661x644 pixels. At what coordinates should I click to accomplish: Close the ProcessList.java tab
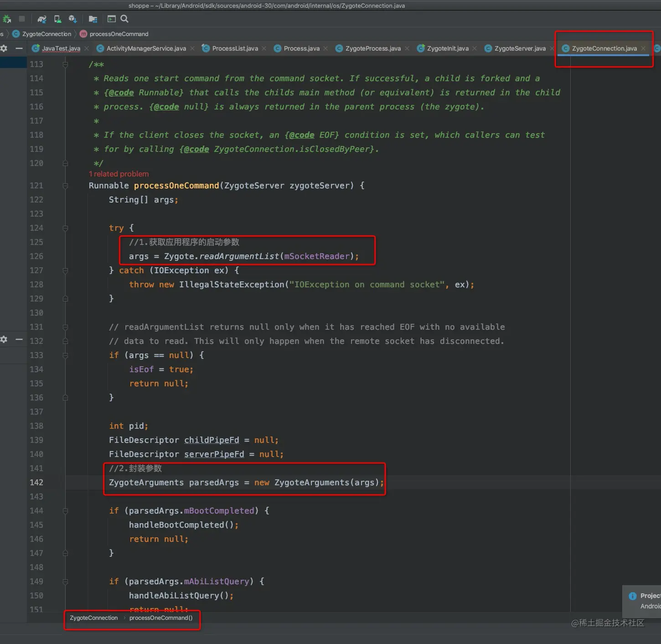(264, 48)
